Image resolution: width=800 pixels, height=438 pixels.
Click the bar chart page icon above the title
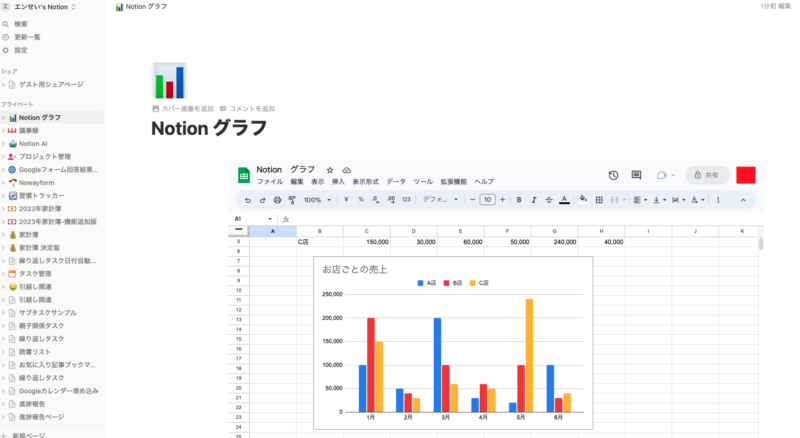[x=169, y=81]
